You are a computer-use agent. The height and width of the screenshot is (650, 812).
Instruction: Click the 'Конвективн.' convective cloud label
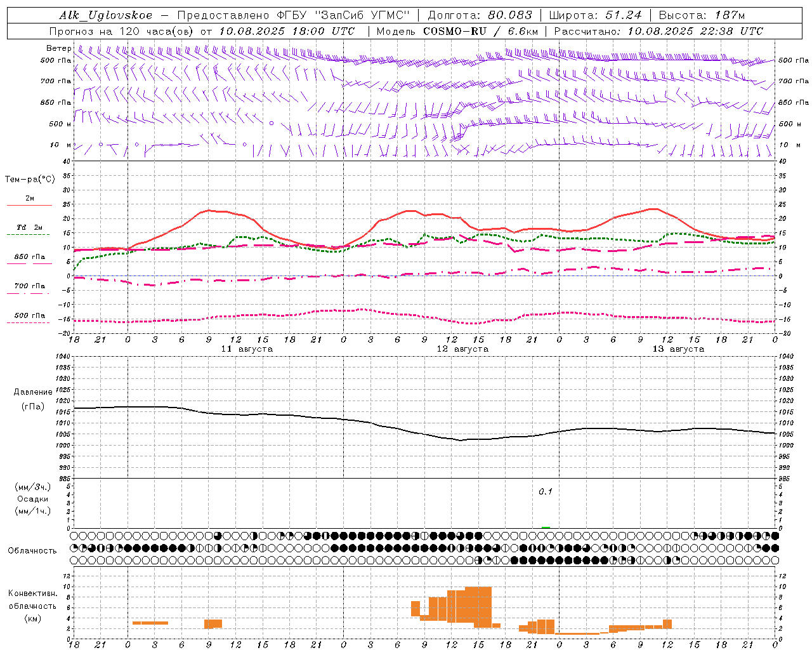tap(32, 594)
